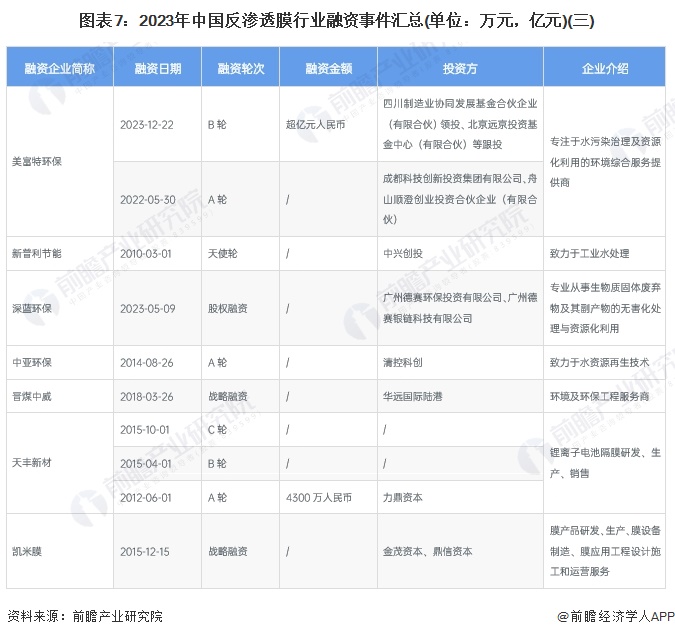
Task: Click the 融资企业简称 column header
Action: click(59, 68)
